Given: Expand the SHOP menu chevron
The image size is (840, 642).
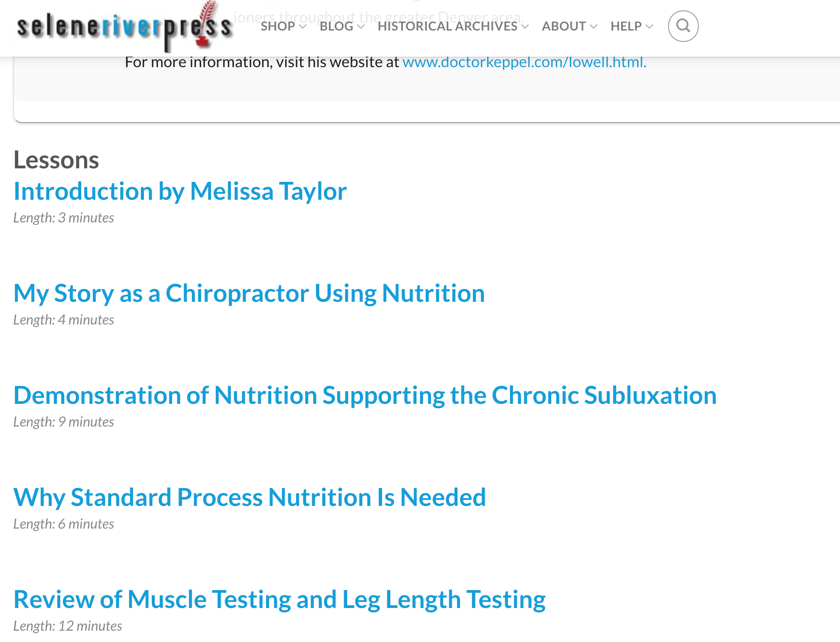Looking at the screenshot, I should click(x=303, y=27).
